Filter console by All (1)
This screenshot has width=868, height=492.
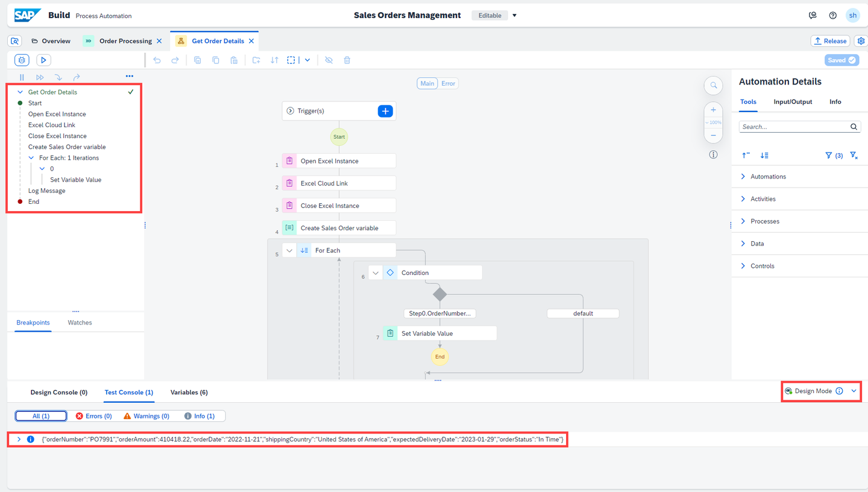[41, 416]
